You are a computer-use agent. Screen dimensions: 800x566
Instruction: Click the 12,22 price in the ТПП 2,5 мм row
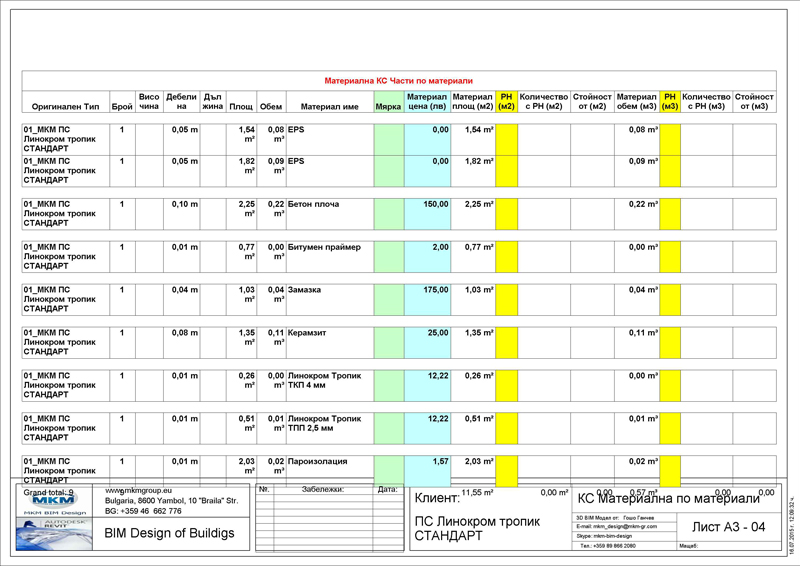[x=438, y=419]
